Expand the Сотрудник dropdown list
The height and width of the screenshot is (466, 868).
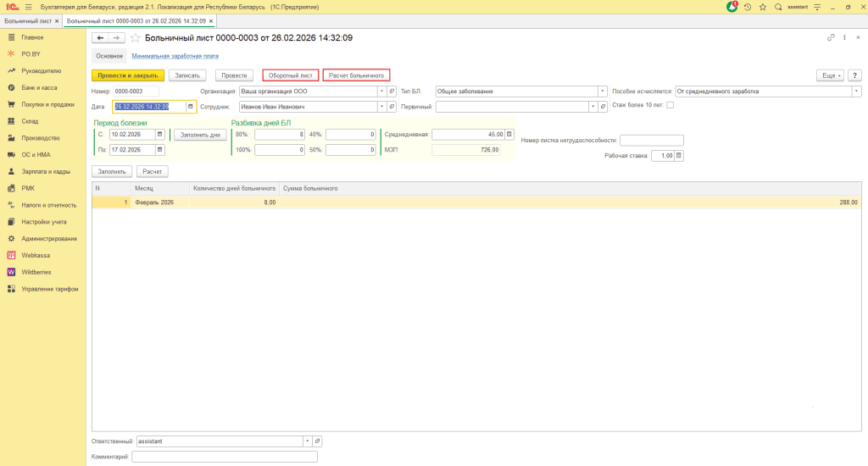[x=381, y=107]
